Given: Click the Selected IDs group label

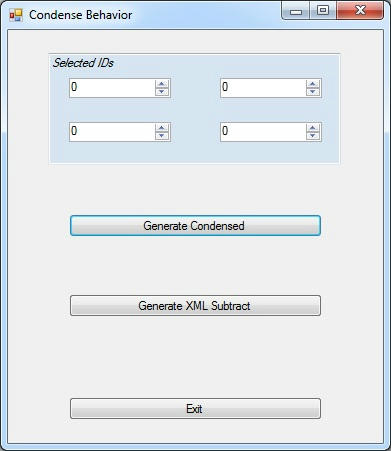Looking at the screenshot, I should (x=83, y=63).
